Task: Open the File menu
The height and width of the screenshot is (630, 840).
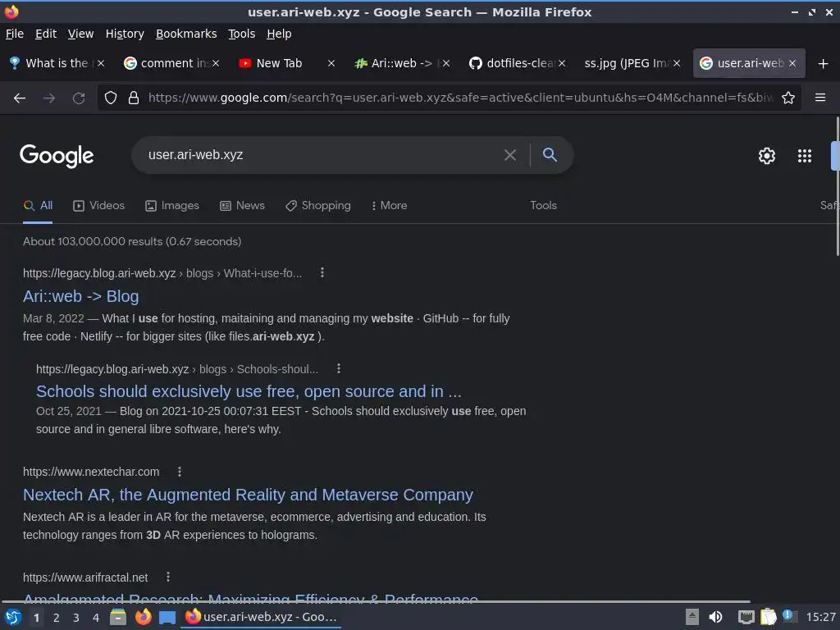Action: pos(15,34)
